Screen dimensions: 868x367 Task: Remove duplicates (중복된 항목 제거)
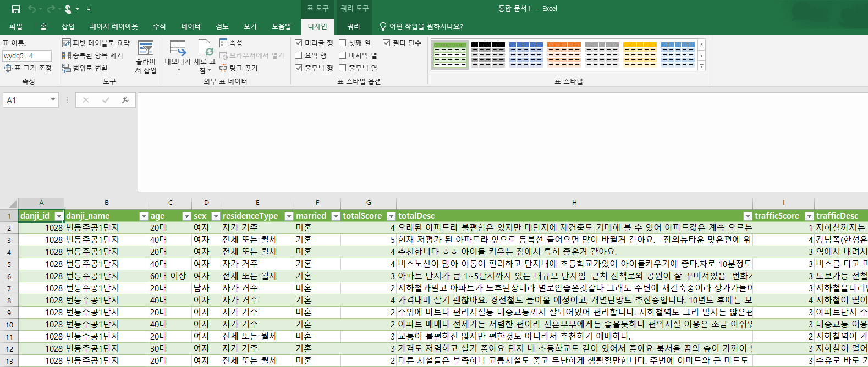coord(92,55)
